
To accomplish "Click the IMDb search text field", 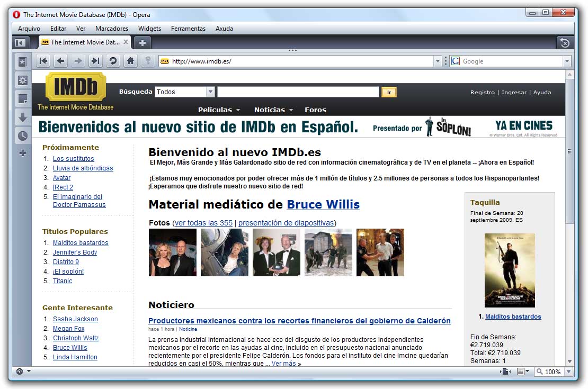I will coord(298,92).
